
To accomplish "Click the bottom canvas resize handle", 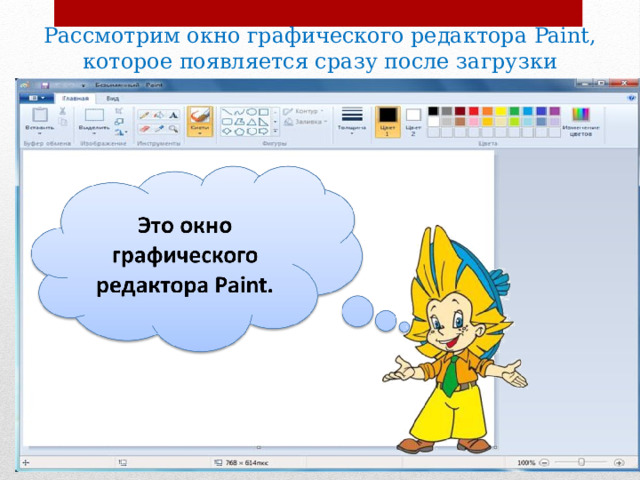I will click(258, 447).
